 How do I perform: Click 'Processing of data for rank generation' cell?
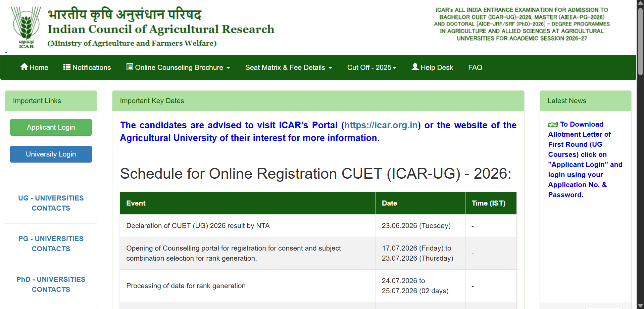coord(248,286)
